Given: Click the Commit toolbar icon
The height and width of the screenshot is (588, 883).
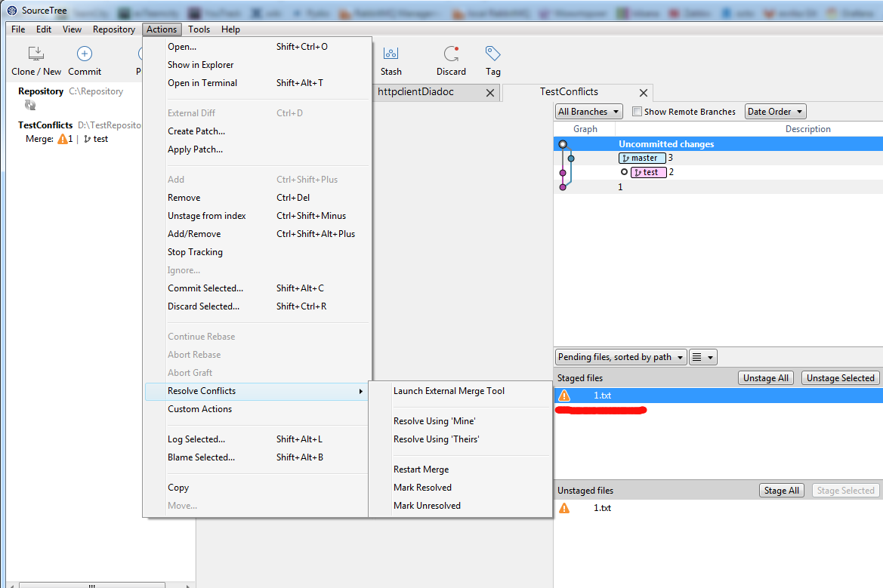Looking at the screenshot, I should point(85,54).
